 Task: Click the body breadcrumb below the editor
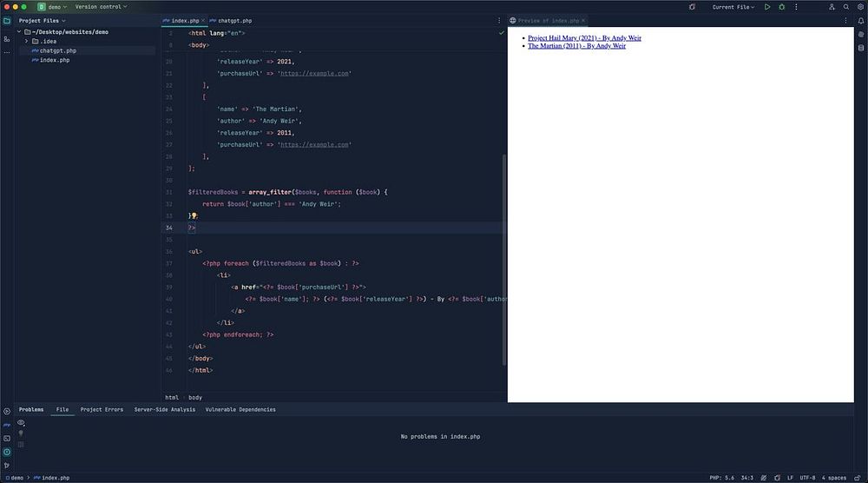point(195,397)
